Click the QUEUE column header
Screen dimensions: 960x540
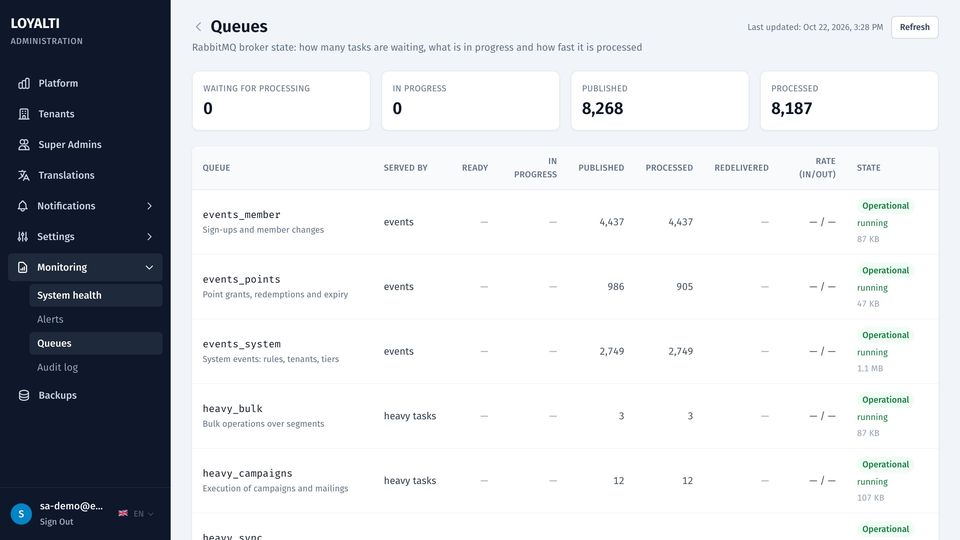[x=216, y=168]
